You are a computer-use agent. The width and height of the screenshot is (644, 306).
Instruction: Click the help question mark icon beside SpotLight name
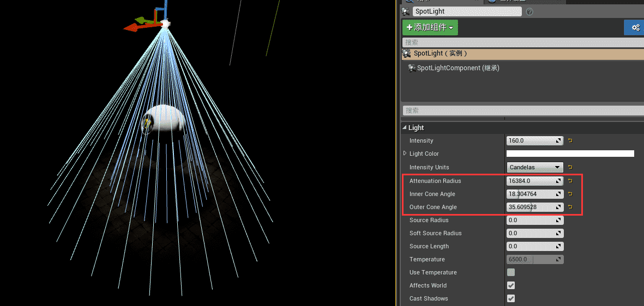point(529,11)
